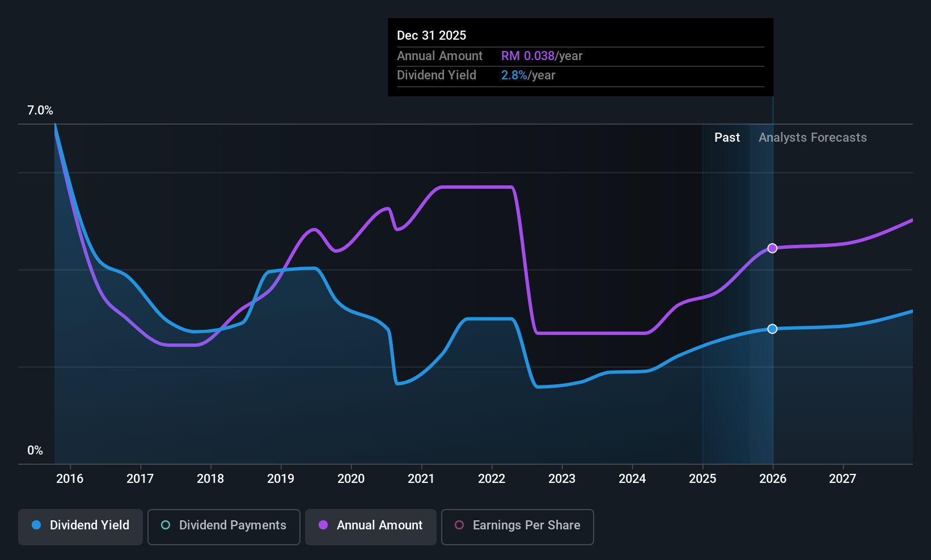Select the blue Dividend Yield marker on 2026
Viewport: 931px width, 560px height.
[x=772, y=329]
